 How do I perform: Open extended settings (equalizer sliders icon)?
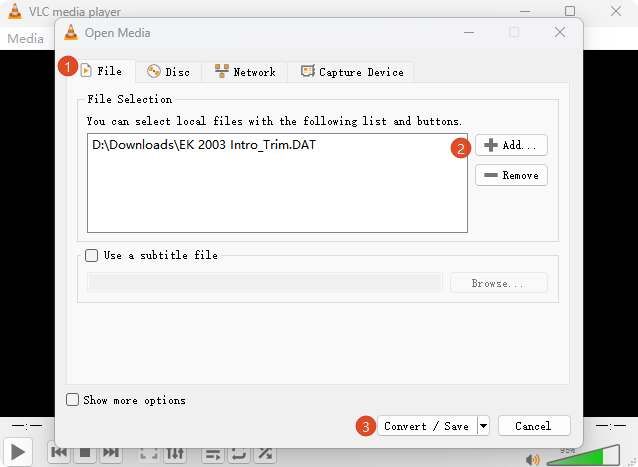point(175,453)
